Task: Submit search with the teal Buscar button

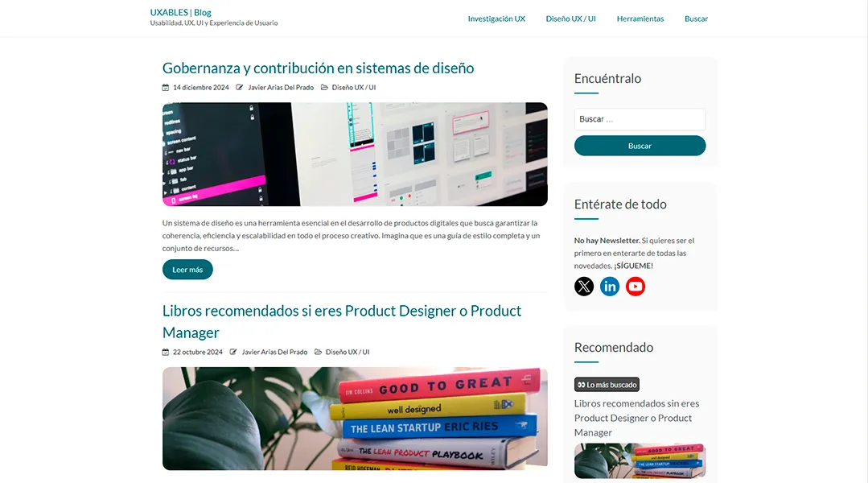Action: coord(640,146)
